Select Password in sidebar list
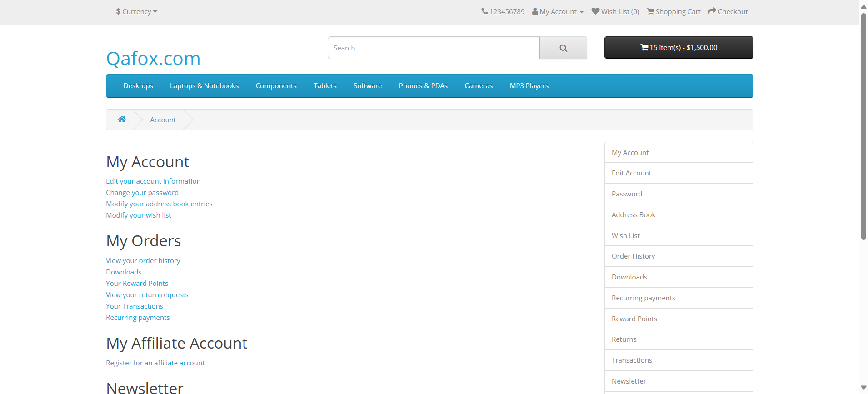The image size is (868, 394). 678,194
